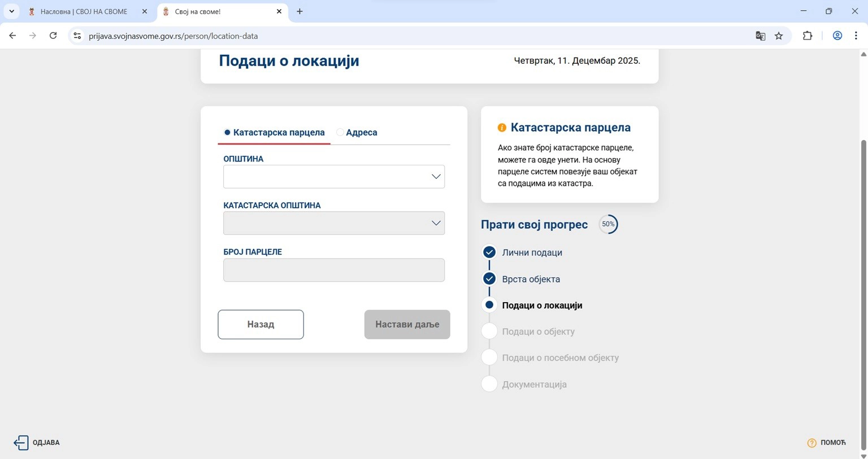This screenshot has width=868, height=459.
Task: Minimize the browser window
Action: pyautogui.click(x=803, y=11)
